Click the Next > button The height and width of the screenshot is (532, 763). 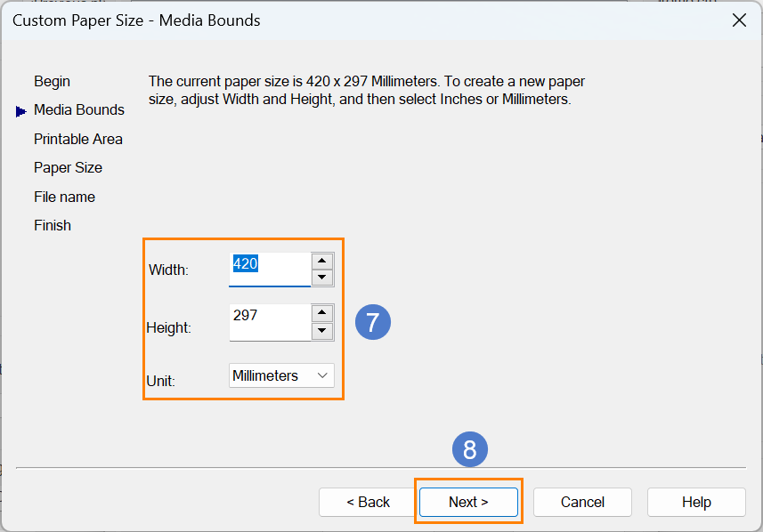click(468, 502)
